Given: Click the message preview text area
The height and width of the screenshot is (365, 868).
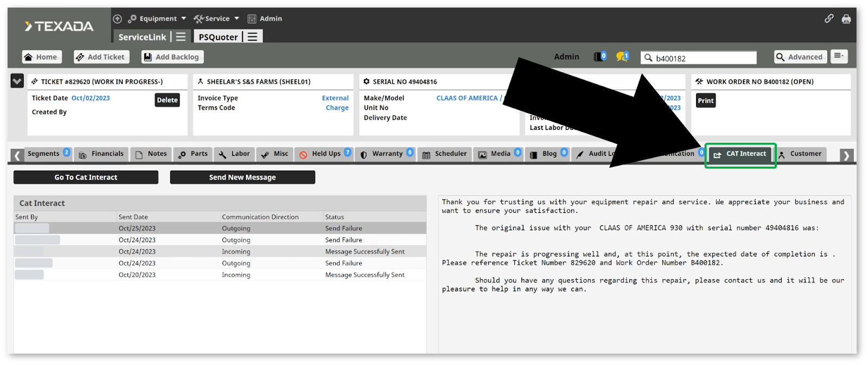Looking at the screenshot, I should tap(644, 274).
